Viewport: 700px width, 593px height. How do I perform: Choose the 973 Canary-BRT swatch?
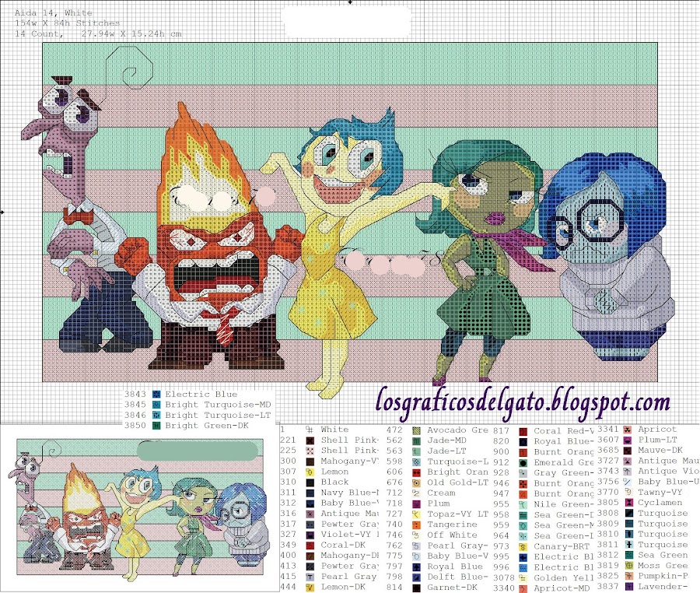point(523,546)
